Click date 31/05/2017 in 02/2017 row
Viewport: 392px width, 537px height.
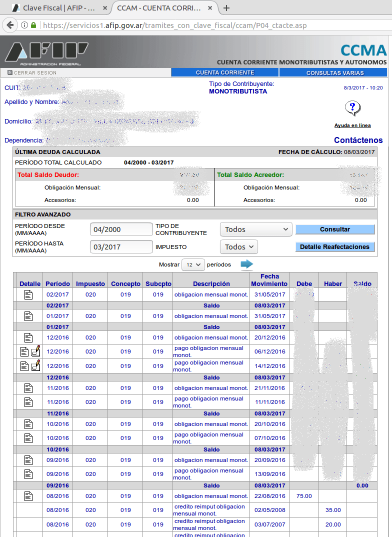[270, 294]
